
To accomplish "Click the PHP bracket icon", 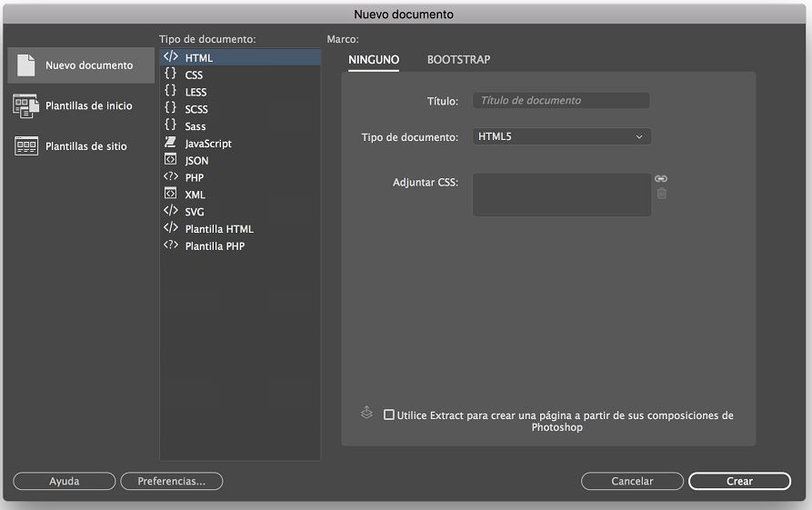I will pos(170,176).
